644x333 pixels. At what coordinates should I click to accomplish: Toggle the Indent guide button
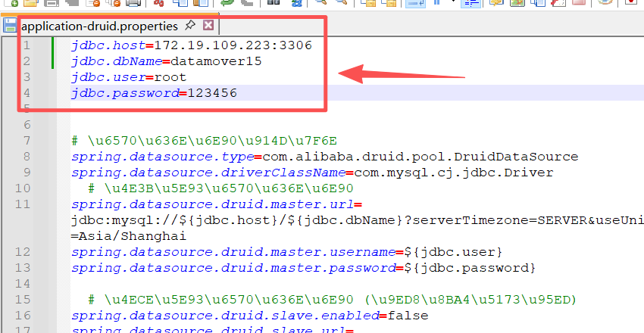(x=470, y=3)
